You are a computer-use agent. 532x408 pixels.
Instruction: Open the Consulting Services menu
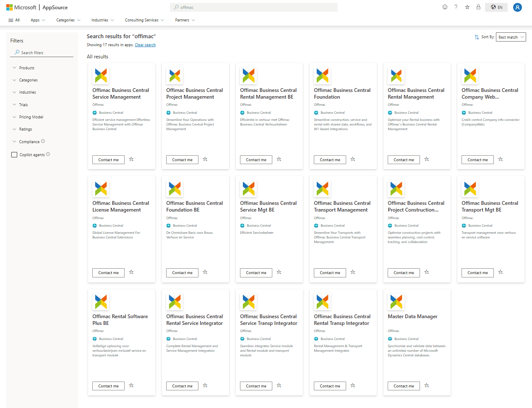[x=144, y=20]
